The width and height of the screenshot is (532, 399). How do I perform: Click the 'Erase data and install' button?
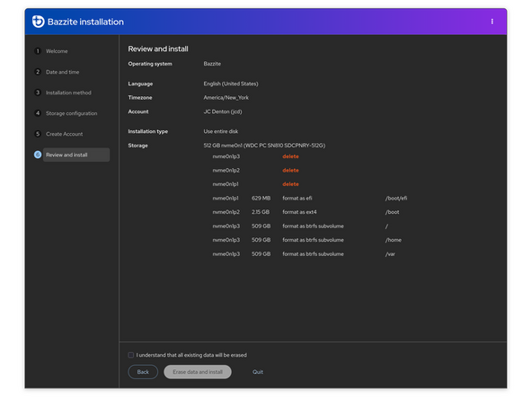tap(198, 372)
